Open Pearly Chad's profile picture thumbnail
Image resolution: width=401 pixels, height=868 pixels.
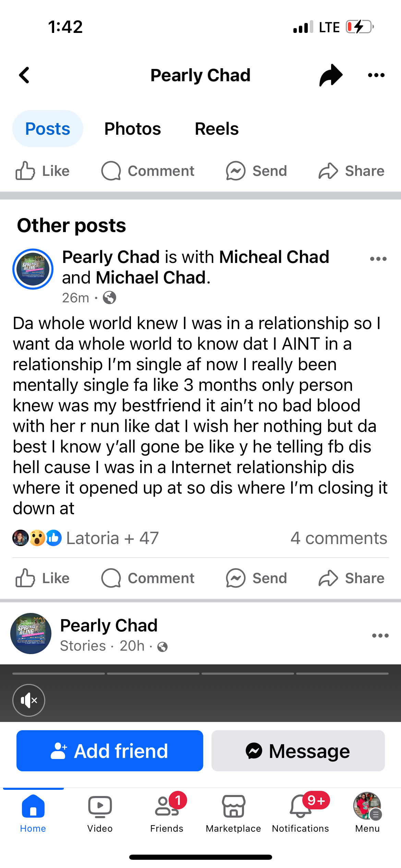(x=33, y=269)
